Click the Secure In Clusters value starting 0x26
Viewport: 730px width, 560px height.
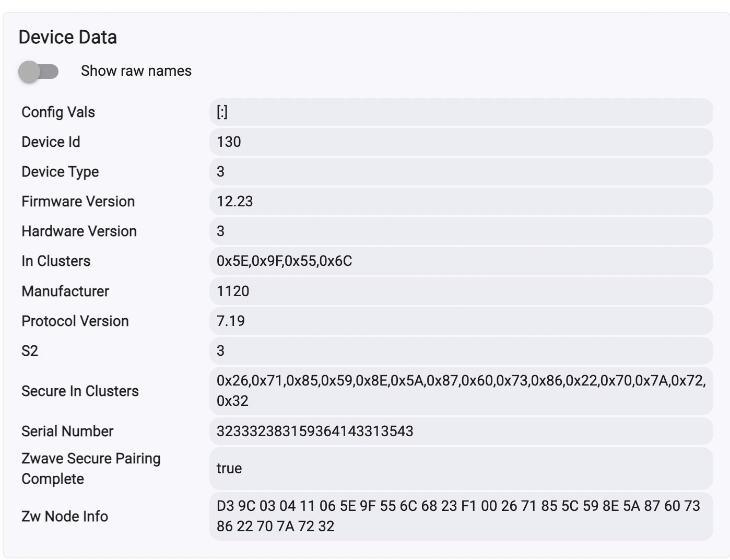coord(461,391)
